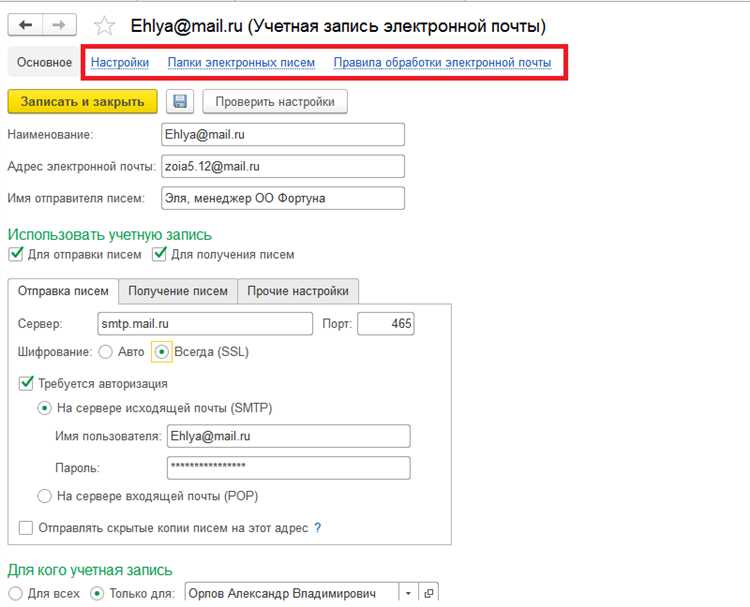Screen dimensions: 750x607
Task: Expand the user dropdown for Орлов Александр Владимирович
Action: [x=408, y=593]
